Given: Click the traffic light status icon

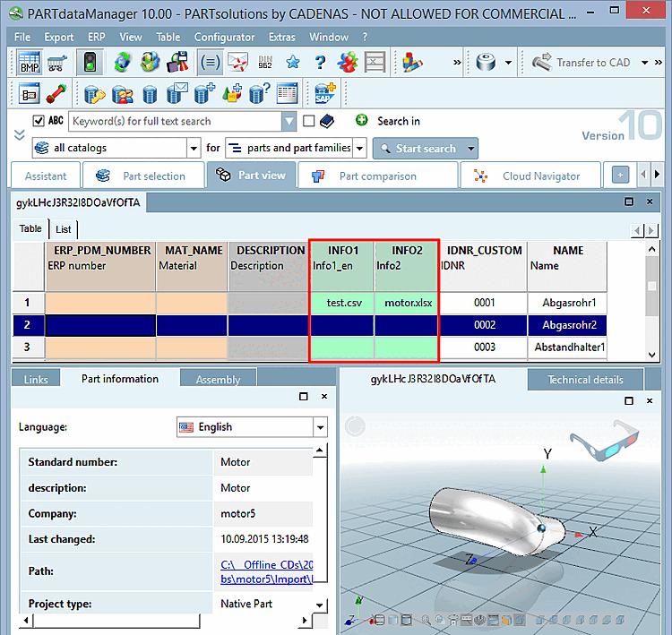Looking at the screenshot, I should pos(90,63).
